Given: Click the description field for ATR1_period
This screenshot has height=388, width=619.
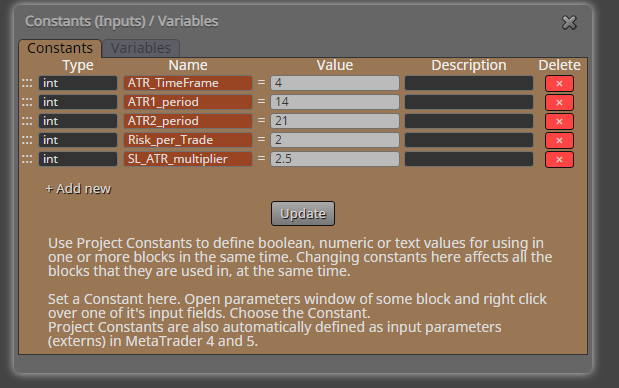Looking at the screenshot, I should pyautogui.click(x=469, y=102).
